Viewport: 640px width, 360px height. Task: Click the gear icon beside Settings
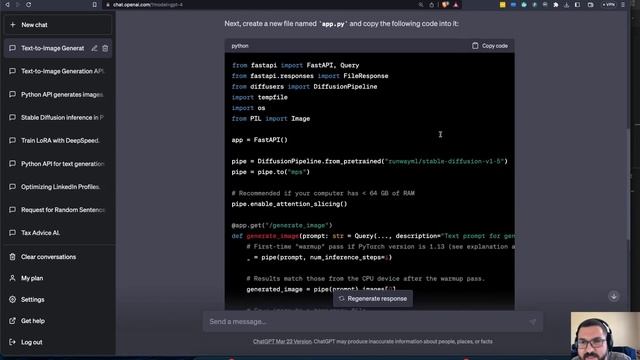click(x=12, y=300)
